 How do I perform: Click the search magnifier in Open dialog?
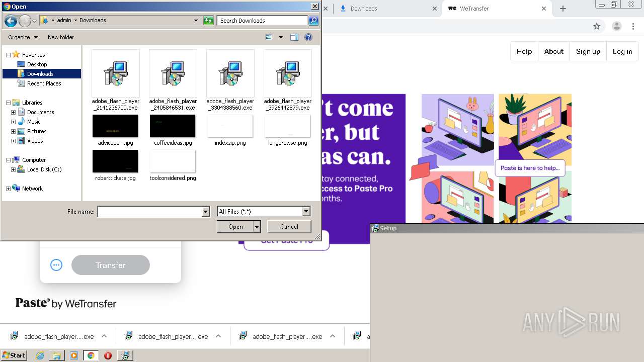pyautogui.click(x=313, y=21)
